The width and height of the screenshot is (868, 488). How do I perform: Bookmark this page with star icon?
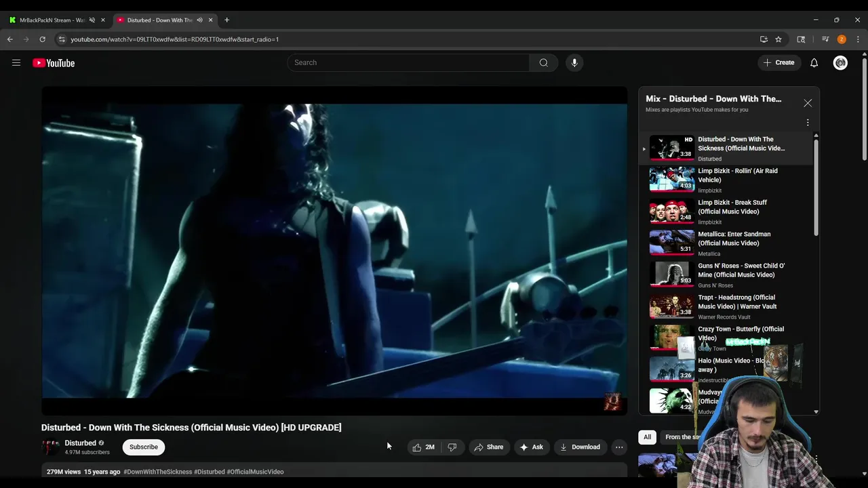[x=778, y=39]
